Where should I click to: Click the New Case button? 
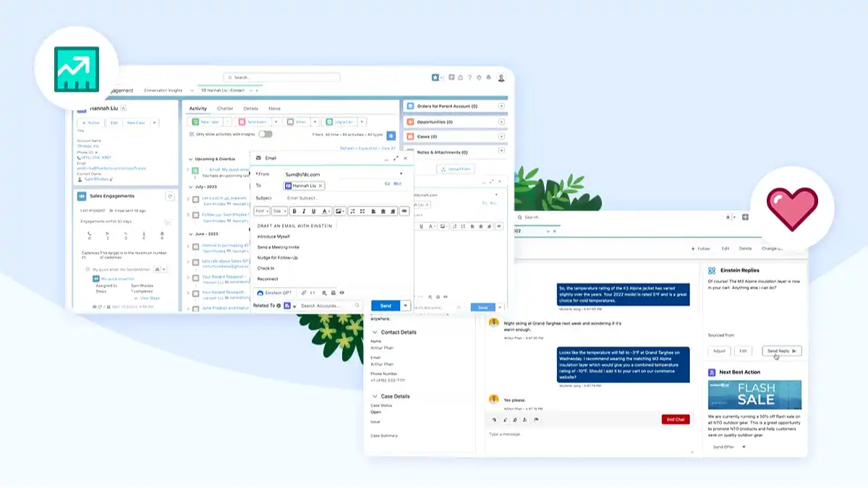click(136, 123)
